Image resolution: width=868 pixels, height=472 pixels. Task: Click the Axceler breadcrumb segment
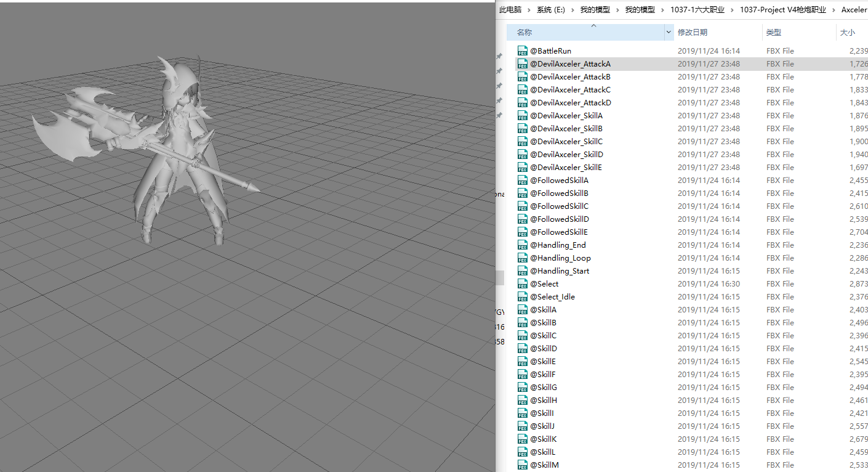(854, 10)
